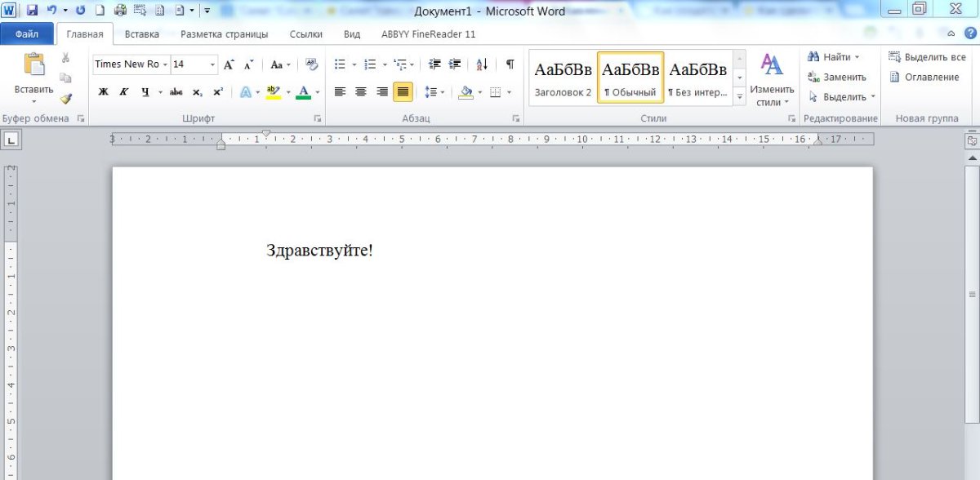980x480 pixels.
Task: Apply superscript formatting
Action: pyautogui.click(x=218, y=92)
